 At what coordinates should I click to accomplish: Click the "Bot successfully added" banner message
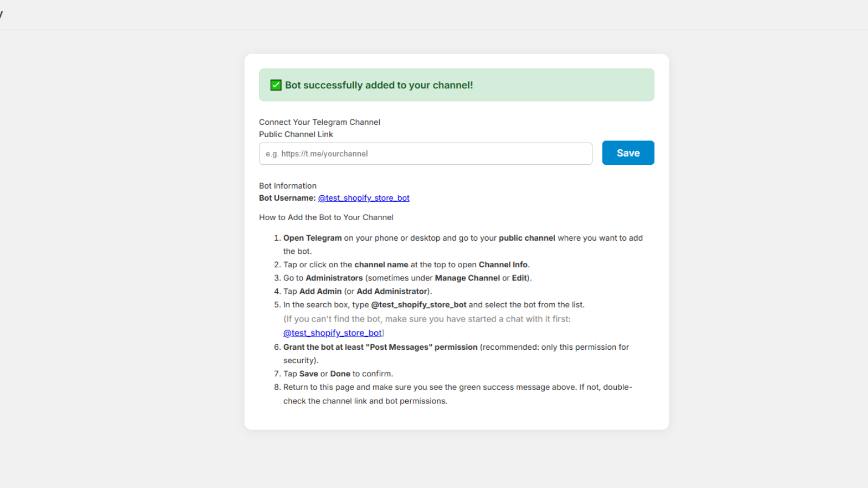[379, 85]
